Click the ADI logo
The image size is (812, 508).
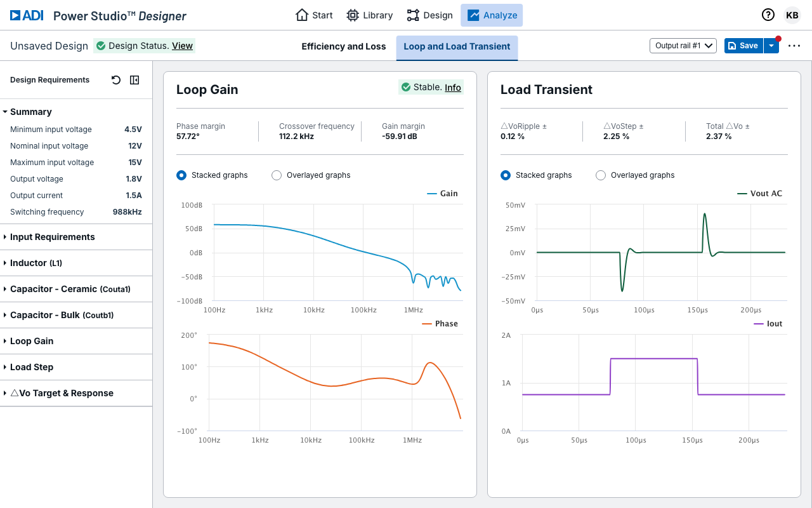point(27,15)
